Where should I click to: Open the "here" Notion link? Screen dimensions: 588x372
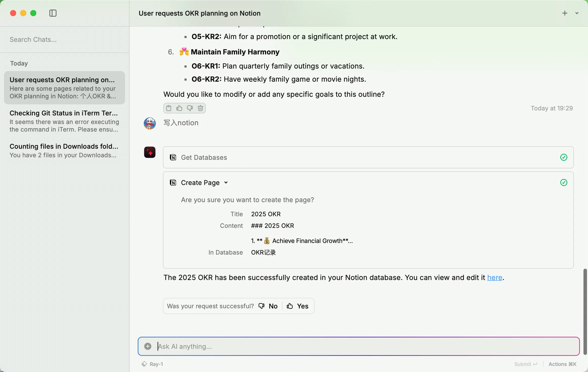click(494, 277)
